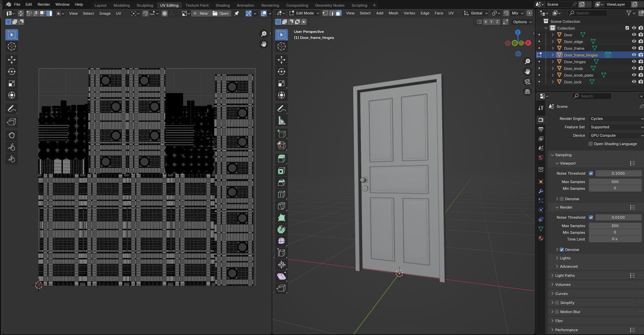Toggle Render Noise Threshold checkbox
This screenshot has width=644, height=335.
pyautogui.click(x=591, y=217)
